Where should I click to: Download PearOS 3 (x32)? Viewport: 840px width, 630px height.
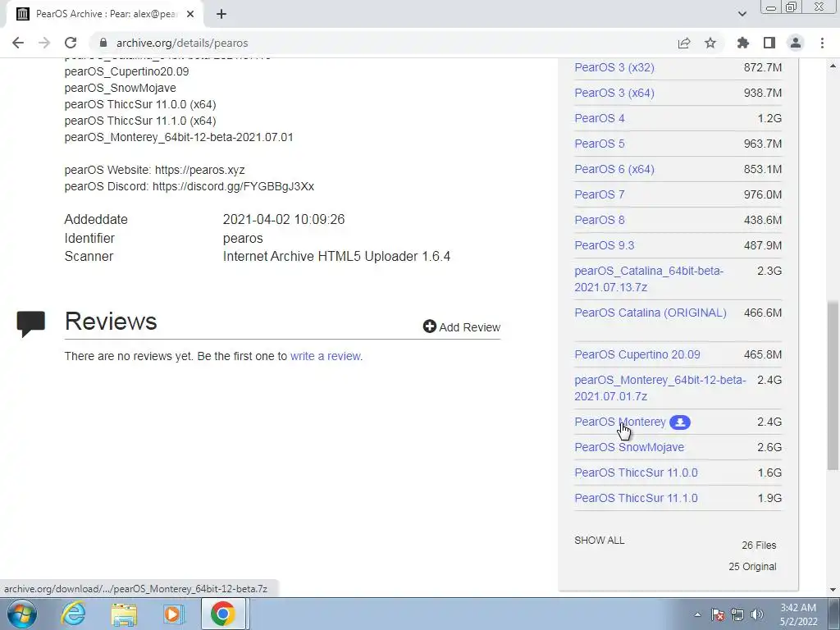614,67
